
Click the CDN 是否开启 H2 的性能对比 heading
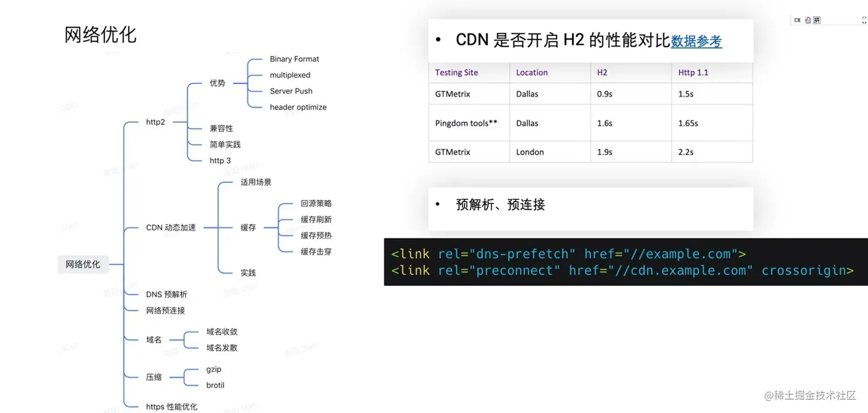563,40
